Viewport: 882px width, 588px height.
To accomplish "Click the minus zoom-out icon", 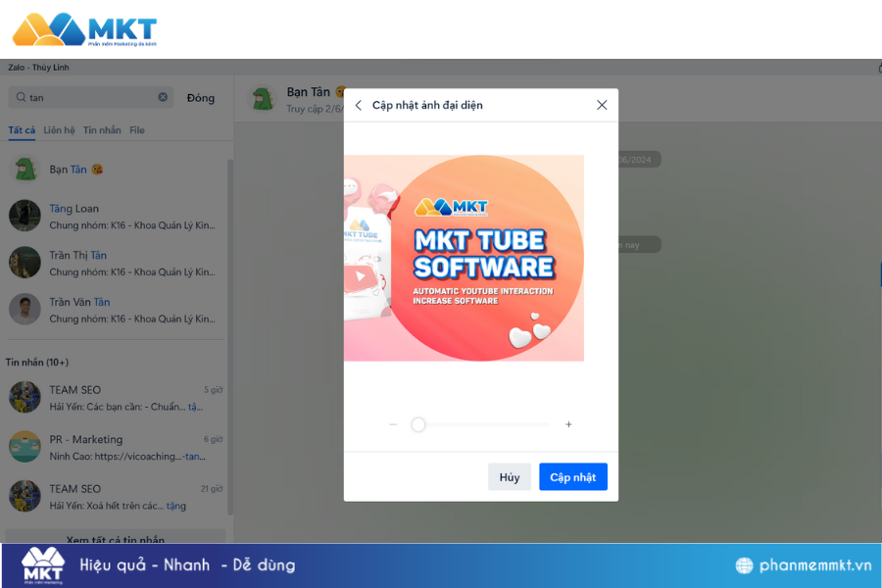I will click(393, 424).
